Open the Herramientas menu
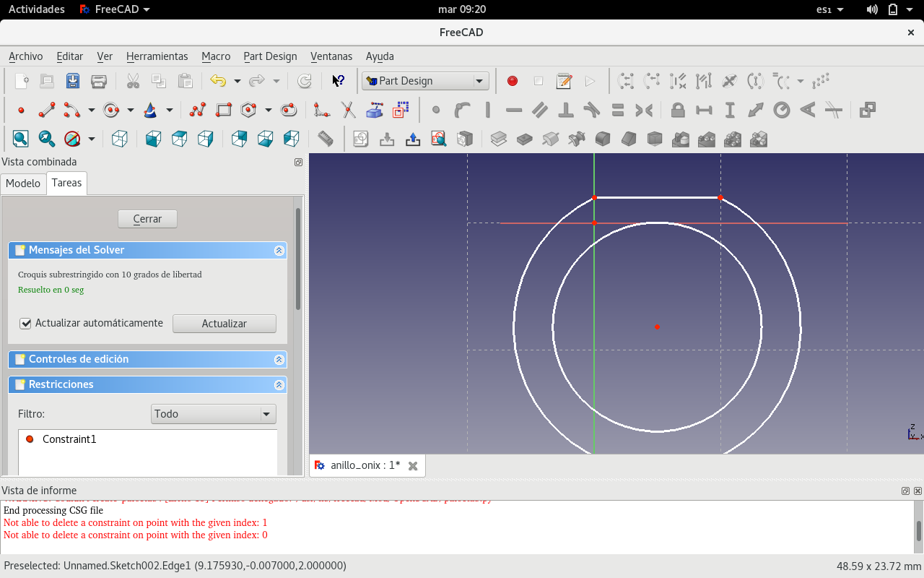 [x=157, y=56]
